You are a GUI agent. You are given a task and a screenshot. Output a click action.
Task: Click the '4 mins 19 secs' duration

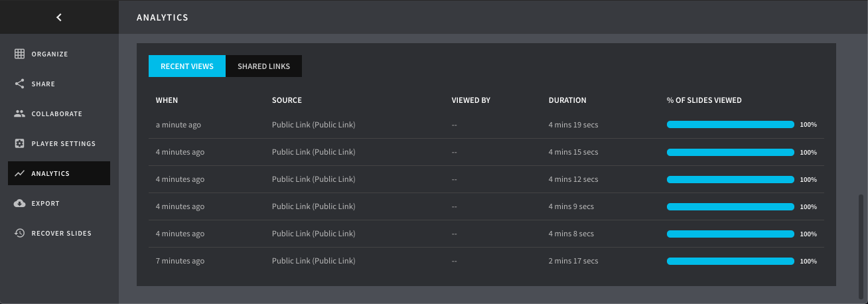(x=573, y=125)
